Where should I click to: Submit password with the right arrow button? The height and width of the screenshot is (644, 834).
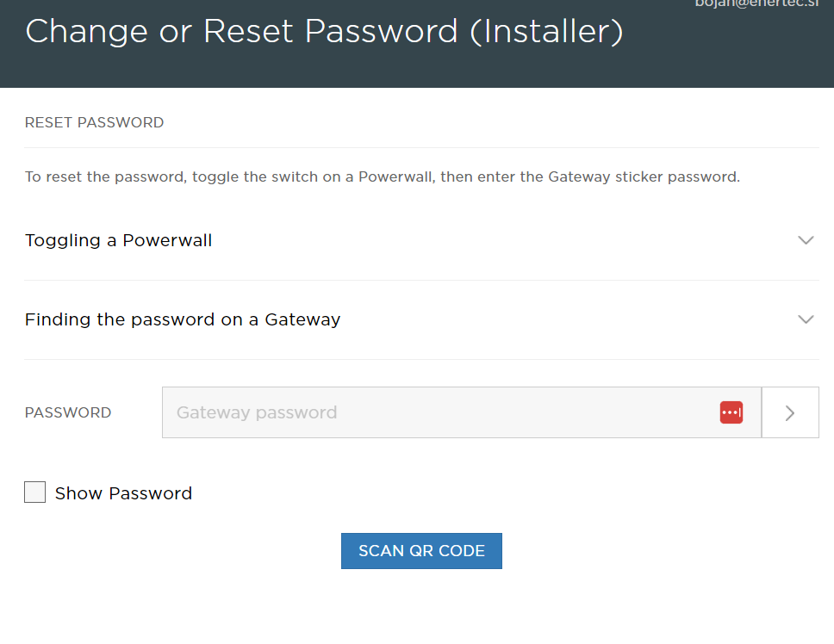(x=790, y=412)
